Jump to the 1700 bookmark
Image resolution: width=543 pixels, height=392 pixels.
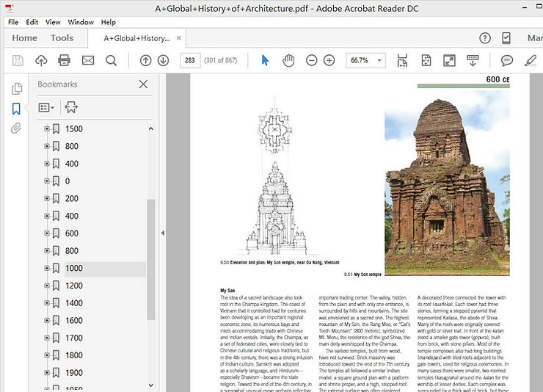[74, 338]
